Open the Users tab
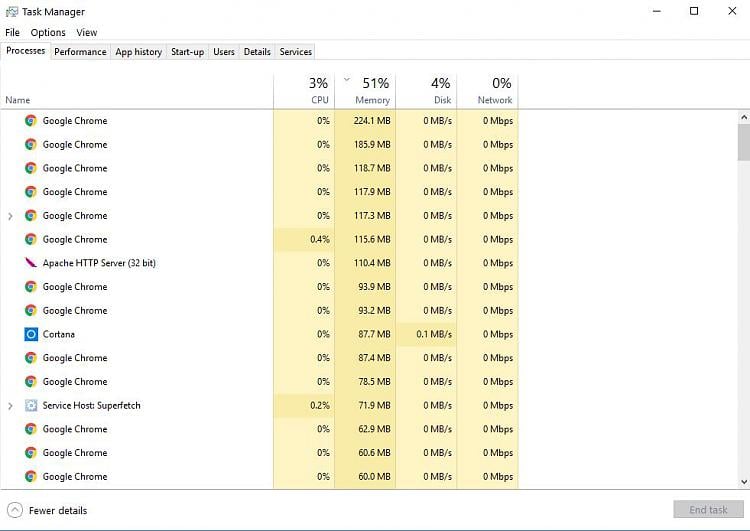 pyautogui.click(x=224, y=52)
